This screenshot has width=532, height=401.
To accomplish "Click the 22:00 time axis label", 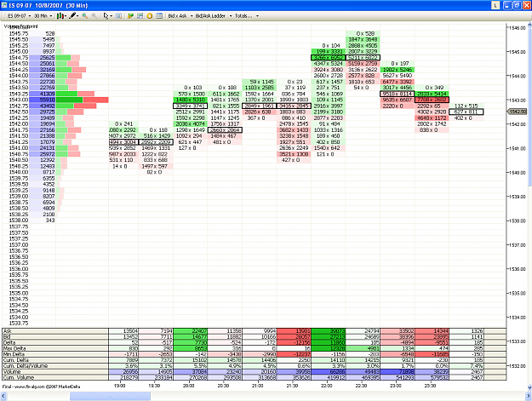I will pyautogui.click(x=326, y=386).
